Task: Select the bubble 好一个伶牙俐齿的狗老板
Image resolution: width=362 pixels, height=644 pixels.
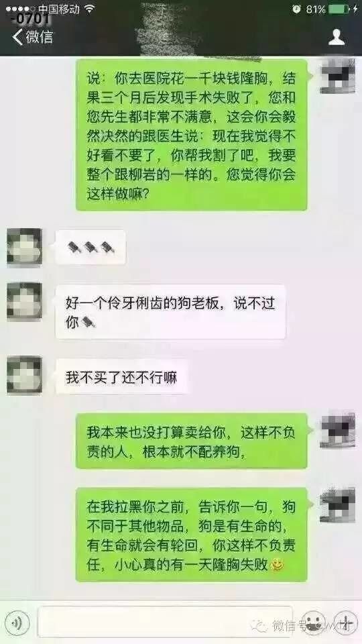Action: (x=170, y=312)
